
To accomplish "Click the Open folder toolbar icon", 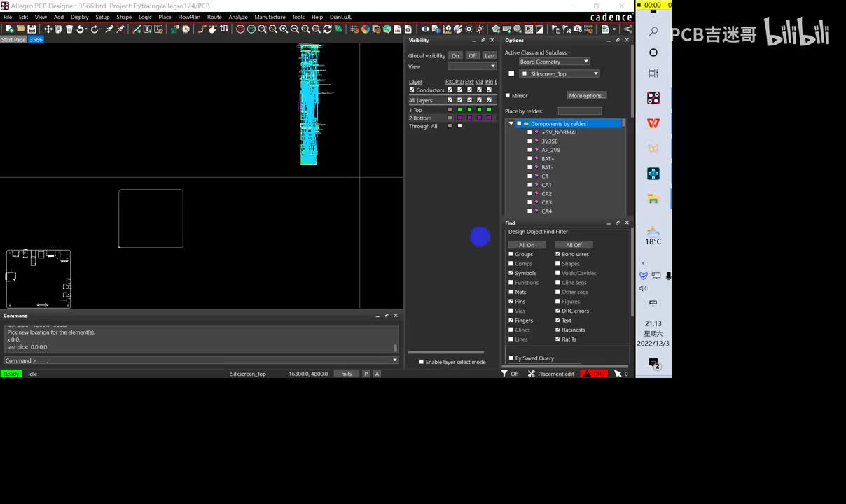I will pos(20,29).
